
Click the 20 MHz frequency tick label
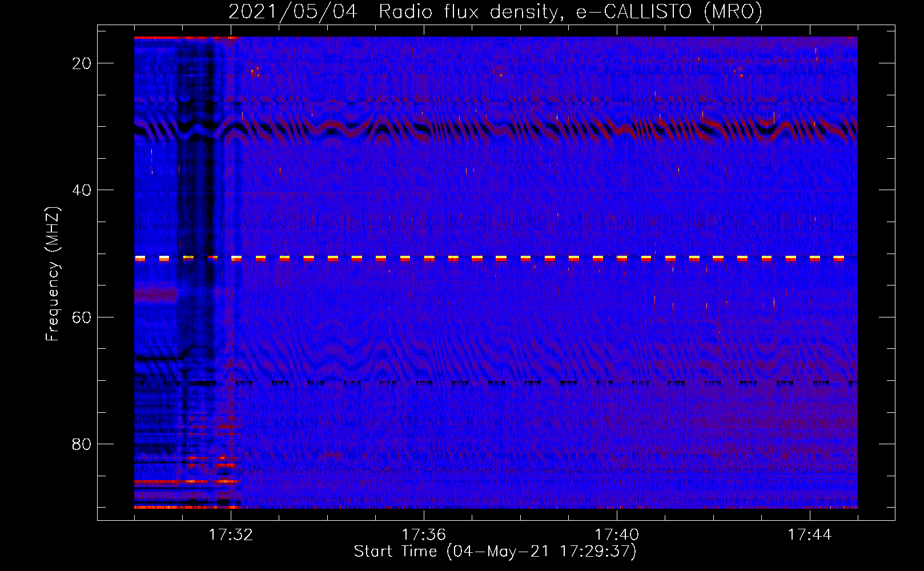tap(82, 63)
